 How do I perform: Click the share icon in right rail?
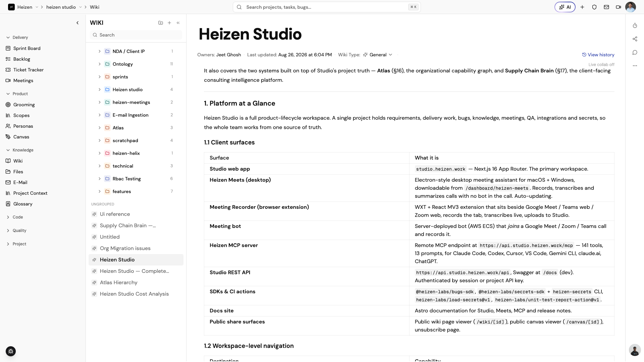point(635,39)
